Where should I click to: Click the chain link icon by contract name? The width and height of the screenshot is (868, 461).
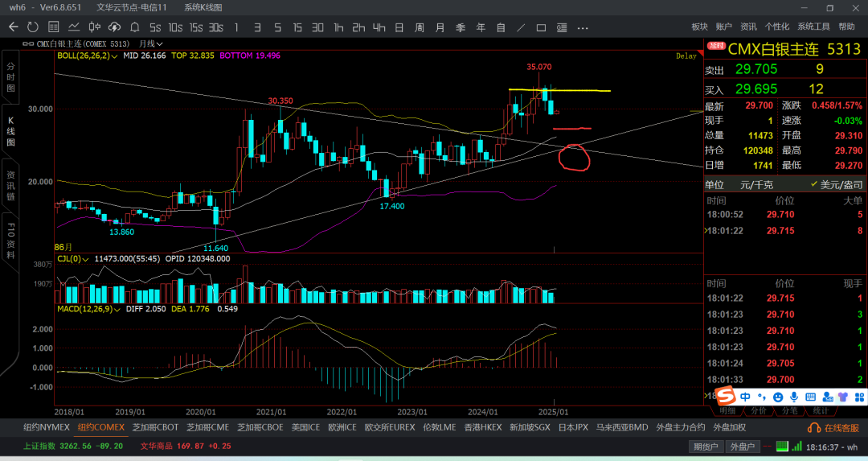click(x=27, y=43)
